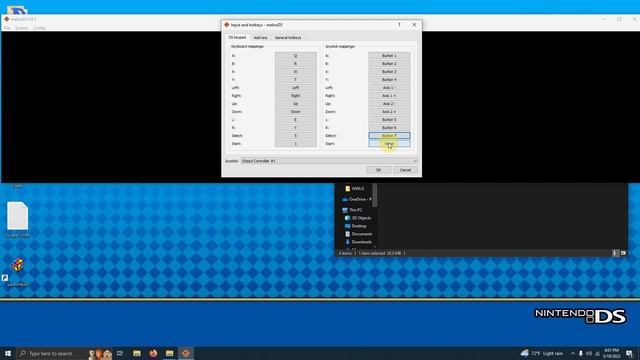
Task: Click the keyboard mapping button for A
Action: tap(296, 56)
